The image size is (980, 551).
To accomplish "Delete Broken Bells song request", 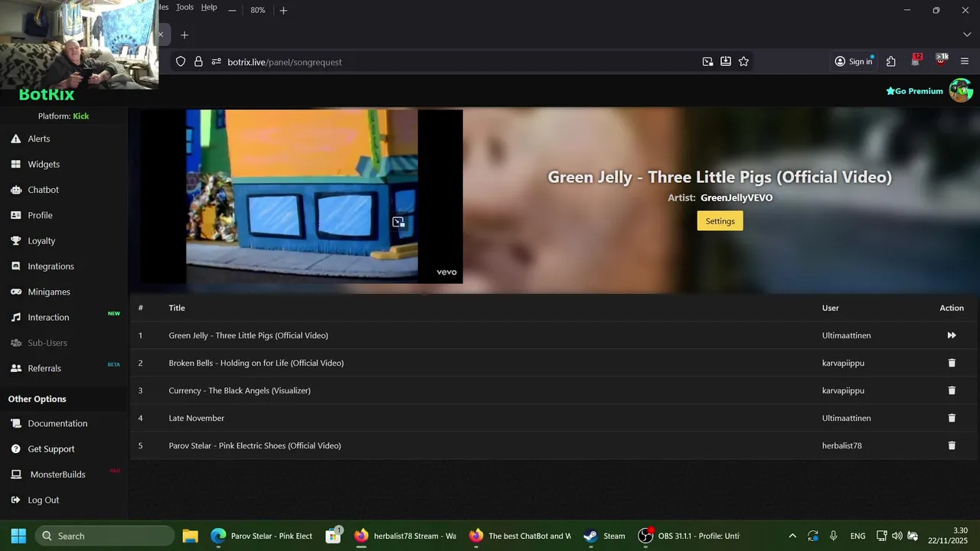I will [952, 363].
